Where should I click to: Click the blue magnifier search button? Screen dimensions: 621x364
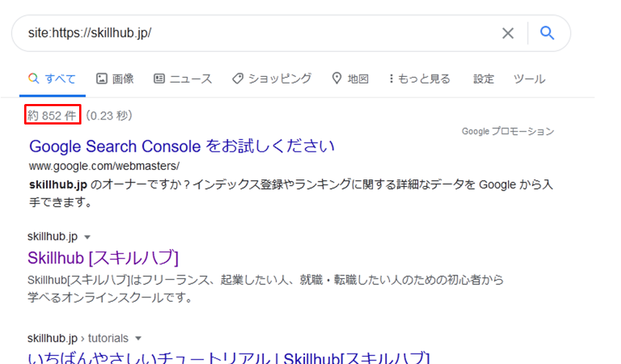[x=547, y=33]
